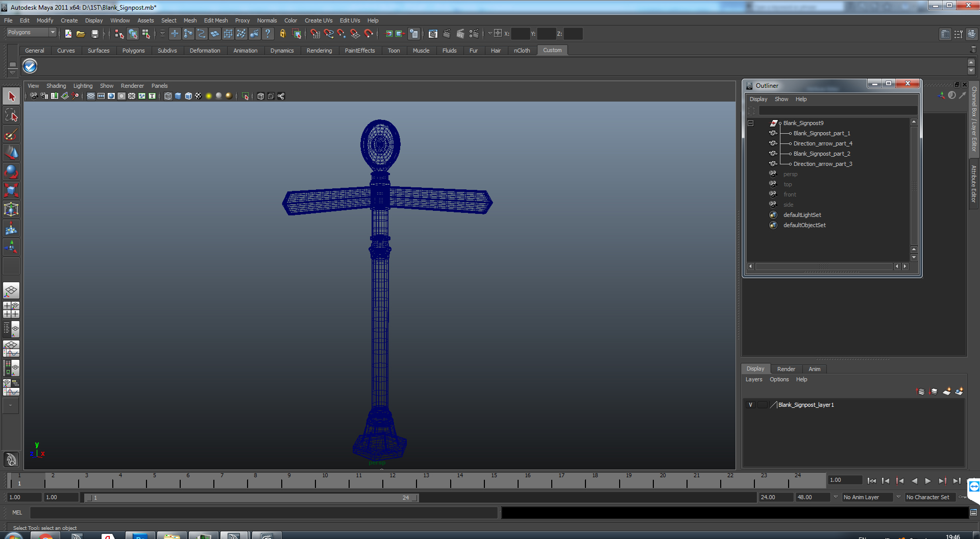Toggle layer visibility V for Blank_Signpost_layer1
The height and width of the screenshot is (539, 980).
(x=750, y=405)
